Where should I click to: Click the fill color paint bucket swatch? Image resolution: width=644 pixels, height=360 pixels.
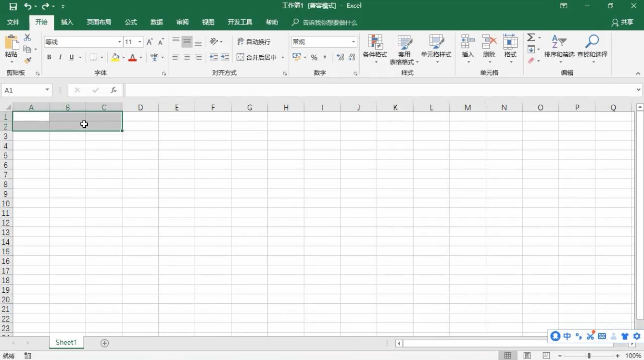pyautogui.click(x=115, y=57)
